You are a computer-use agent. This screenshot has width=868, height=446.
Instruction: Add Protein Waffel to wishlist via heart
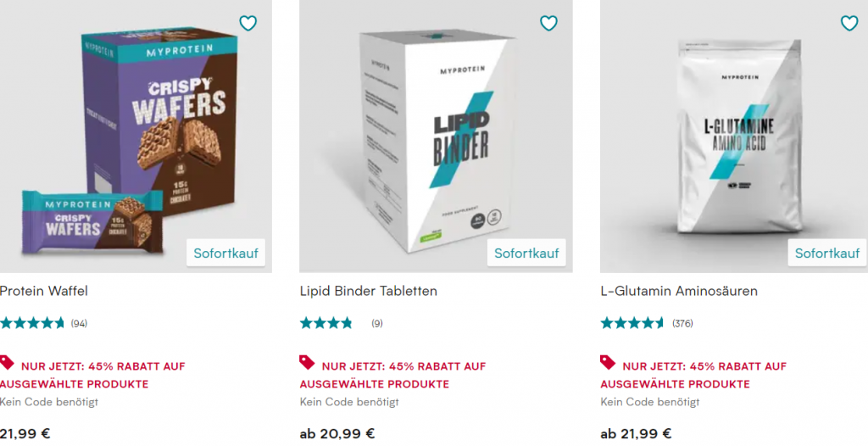[x=248, y=23]
